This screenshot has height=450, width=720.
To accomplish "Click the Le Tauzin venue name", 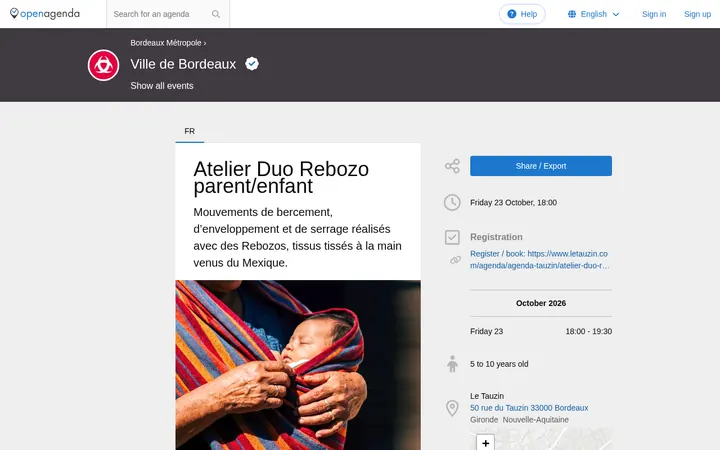I will (x=487, y=396).
